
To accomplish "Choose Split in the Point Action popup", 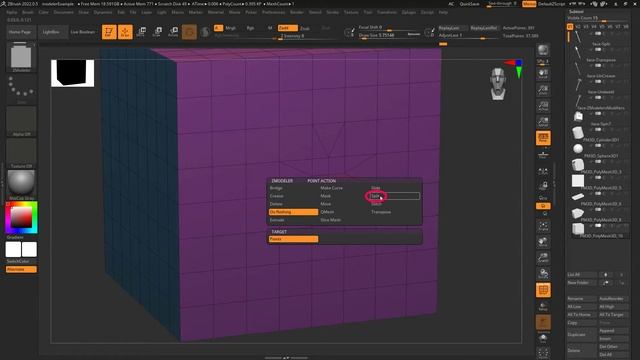I will (x=395, y=196).
